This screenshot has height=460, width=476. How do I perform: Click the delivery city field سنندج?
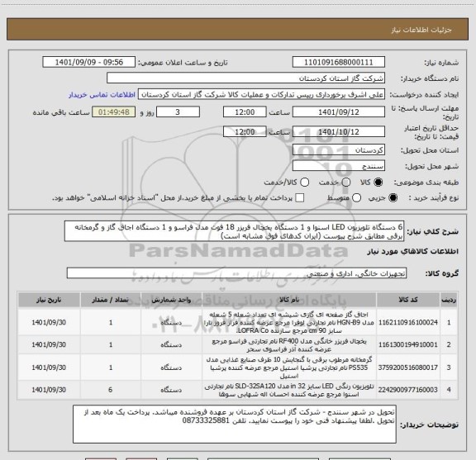point(339,166)
